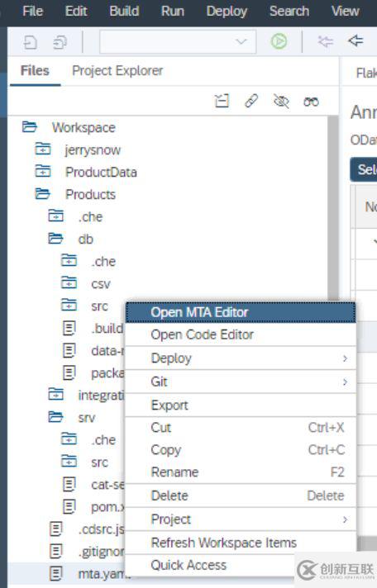Screen dimensions: 377x588
Task: Open Deploy submenu in context menu
Action: (241, 358)
